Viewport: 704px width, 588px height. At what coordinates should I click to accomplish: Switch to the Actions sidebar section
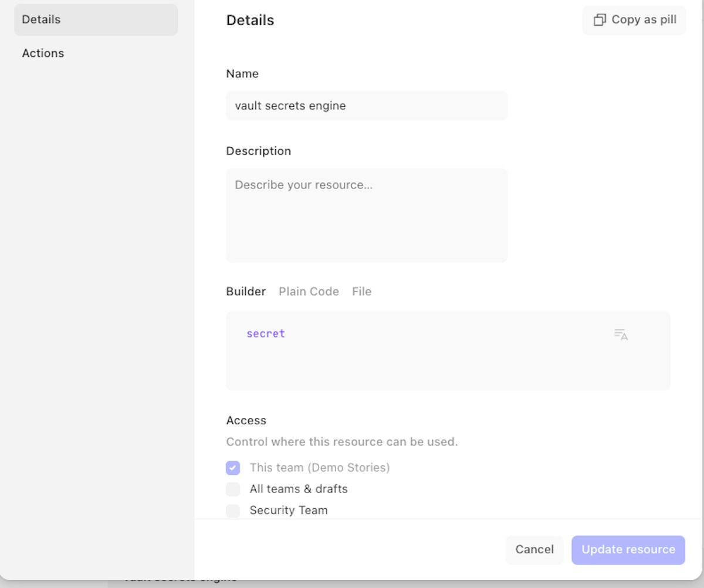point(43,53)
